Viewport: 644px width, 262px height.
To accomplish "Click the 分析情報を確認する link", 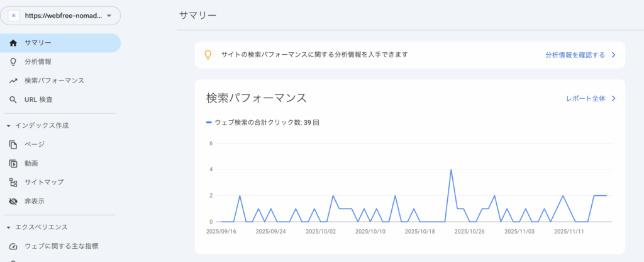I will pyautogui.click(x=575, y=55).
